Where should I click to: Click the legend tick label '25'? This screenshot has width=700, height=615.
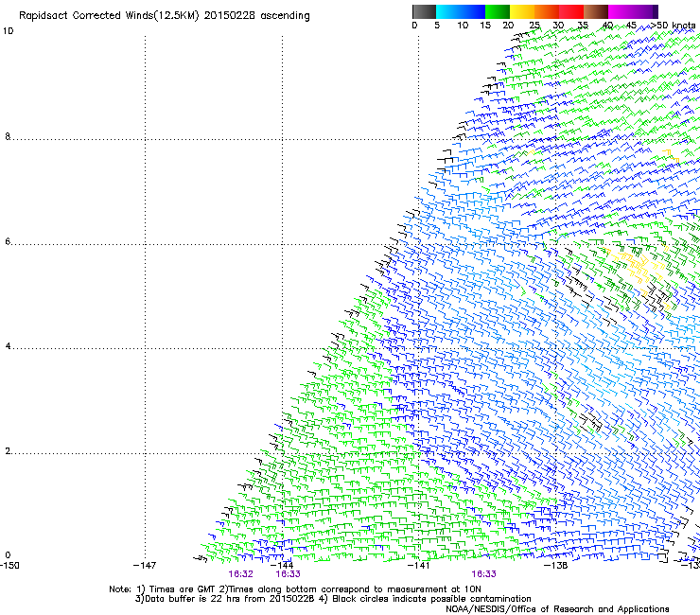[534, 26]
